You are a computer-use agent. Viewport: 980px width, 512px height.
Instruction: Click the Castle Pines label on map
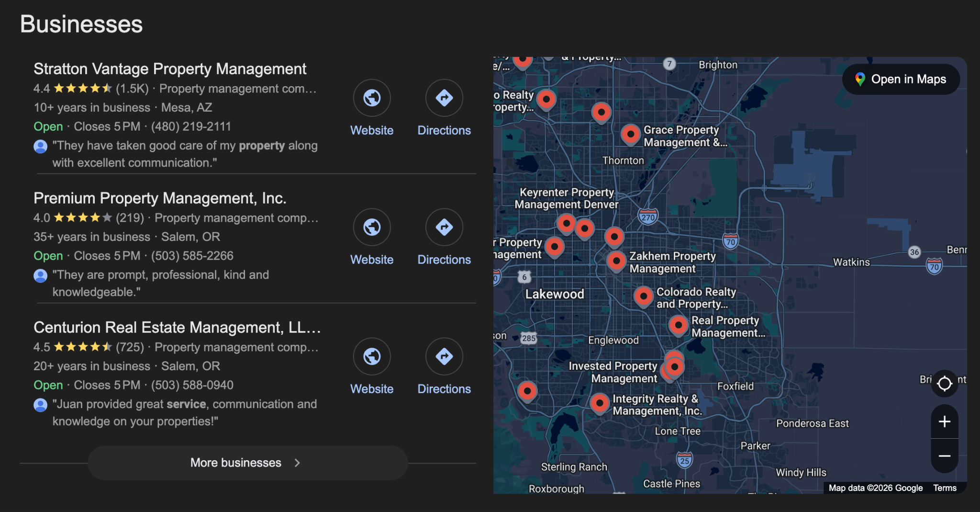[671, 484]
